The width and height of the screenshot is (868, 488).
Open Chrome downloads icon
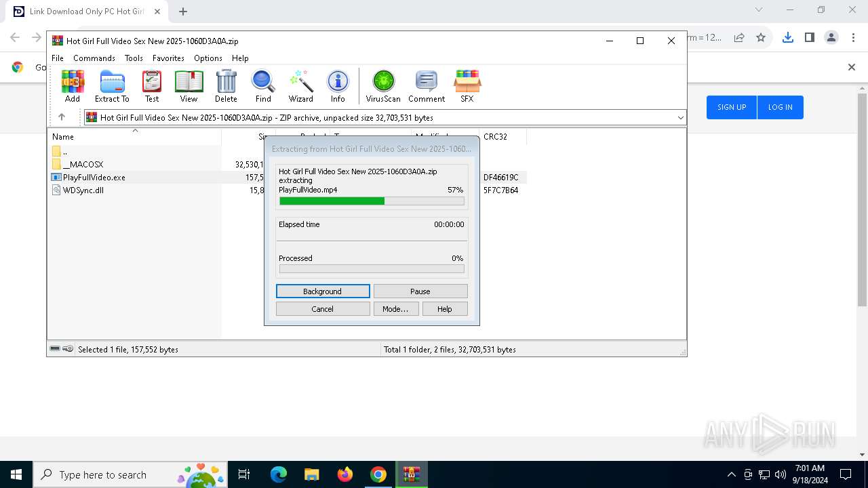(x=787, y=37)
